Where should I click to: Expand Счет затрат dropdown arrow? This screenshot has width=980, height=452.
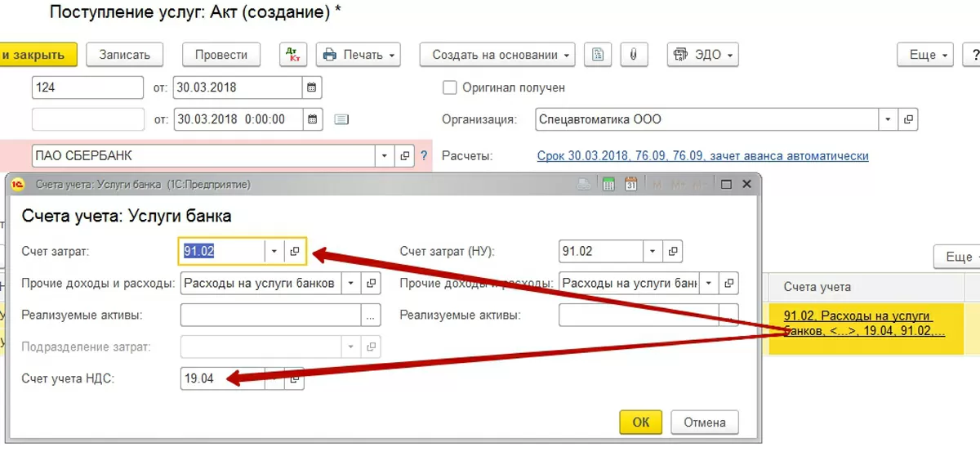point(274,252)
